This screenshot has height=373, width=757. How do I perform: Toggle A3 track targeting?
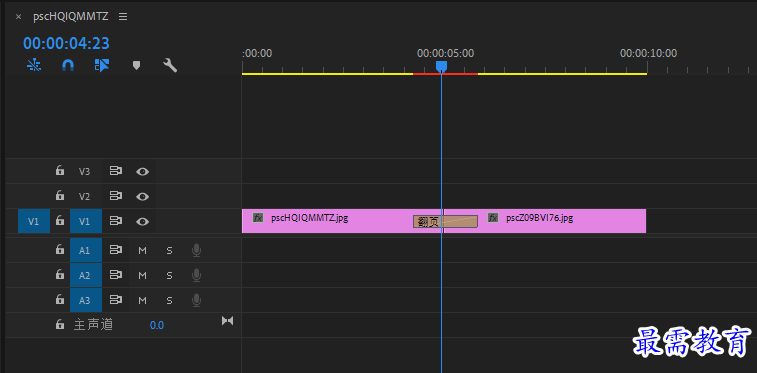[x=85, y=301]
